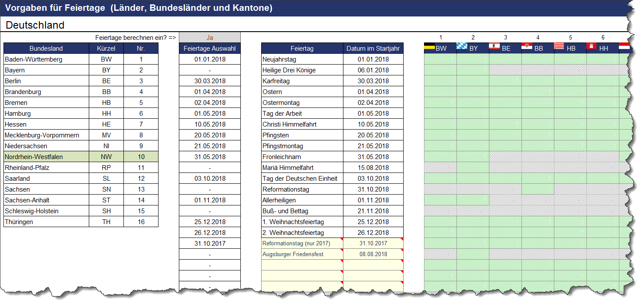Click the Feiertag column header
Viewport: 644px width, 306px height.
302,48
